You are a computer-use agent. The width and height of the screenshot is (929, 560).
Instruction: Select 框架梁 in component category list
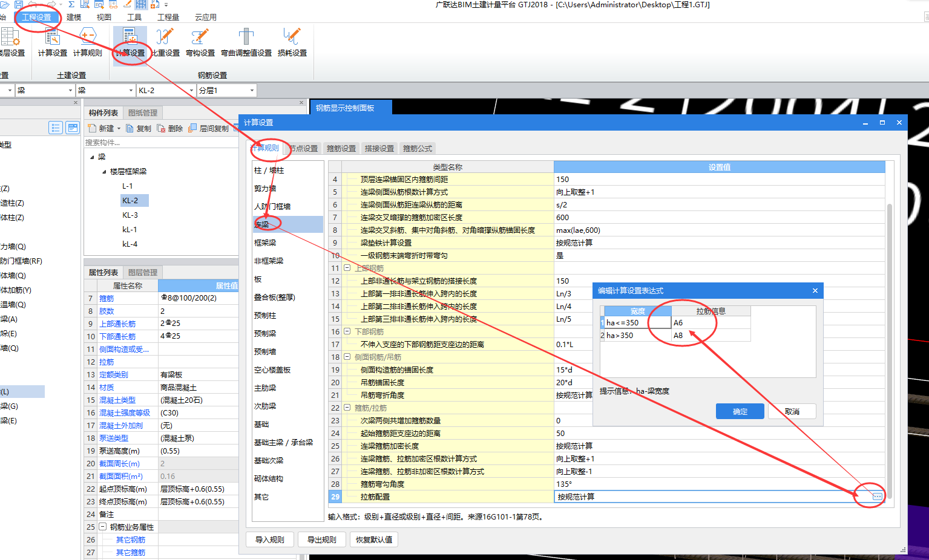pos(287,243)
